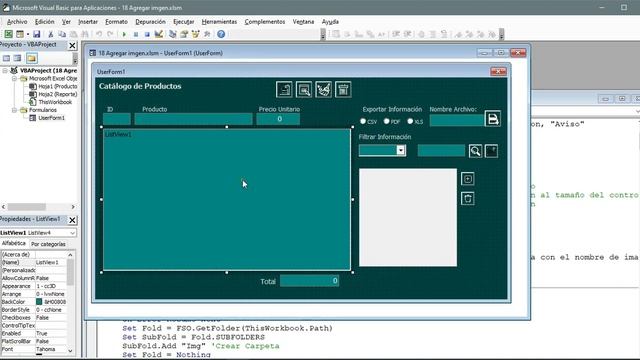Toggle Design Mode icon in the toolbar
640x360 pixels.
[159, 34]
